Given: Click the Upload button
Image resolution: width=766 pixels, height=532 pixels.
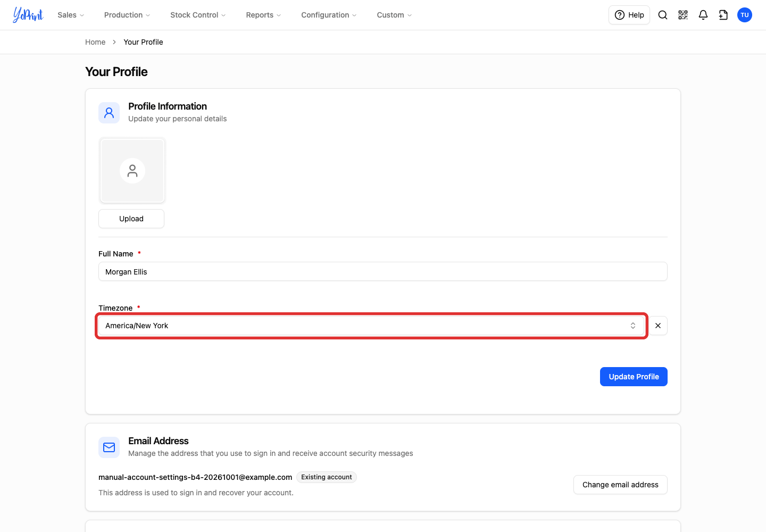Looking at the screenshot, I should (131, 219).
